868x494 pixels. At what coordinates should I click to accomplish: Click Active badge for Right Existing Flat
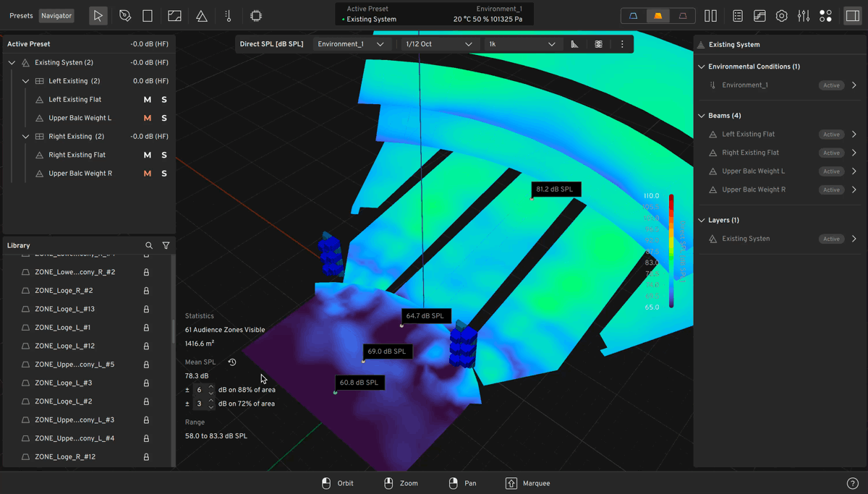click(831, 153)
